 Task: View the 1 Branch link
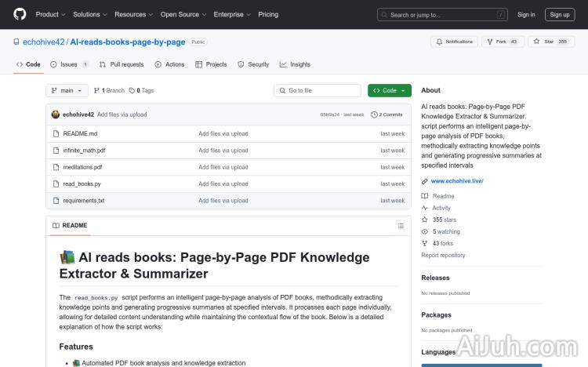109,90
